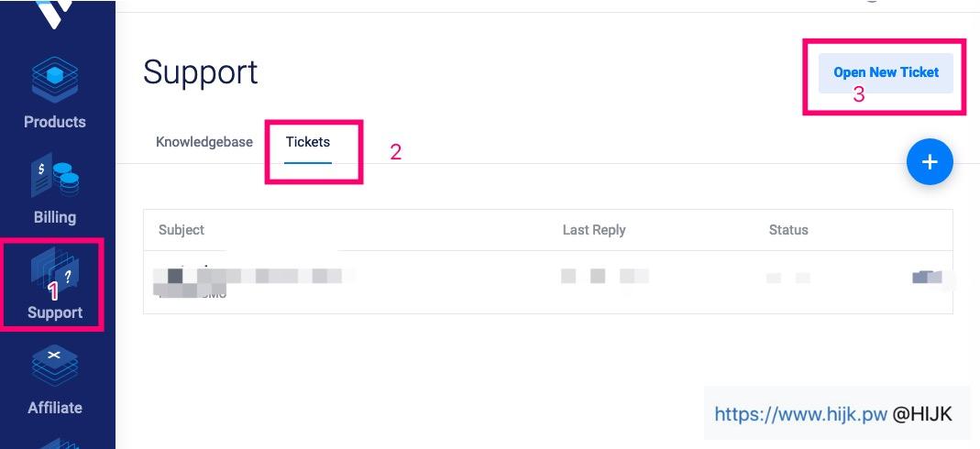Switch to the Knowledgebase tab

point(204,142)
